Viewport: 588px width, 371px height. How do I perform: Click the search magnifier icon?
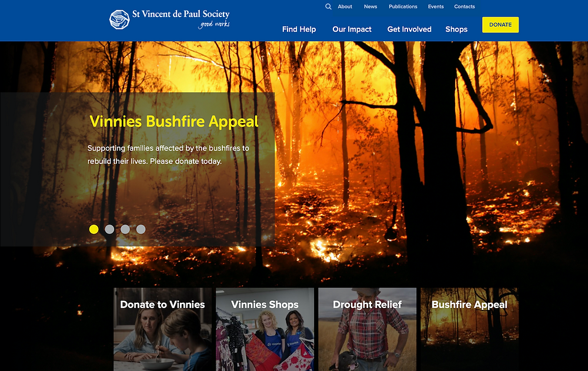coord(328,6)
